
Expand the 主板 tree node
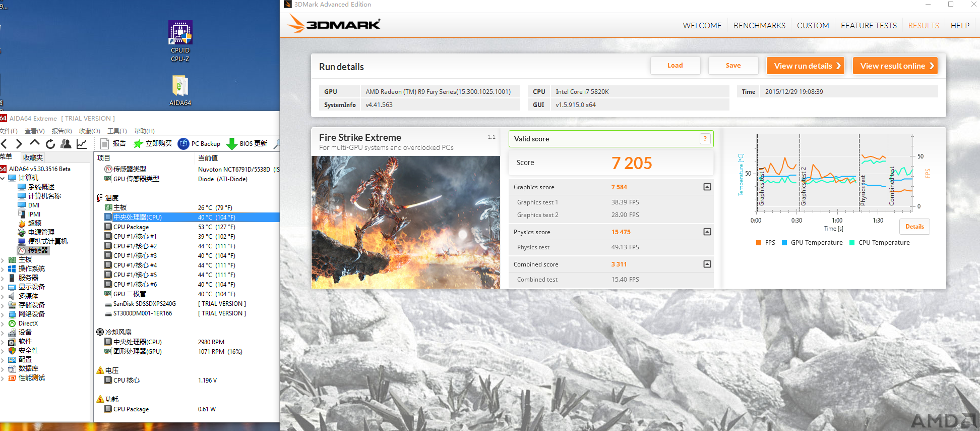(3, 260)
